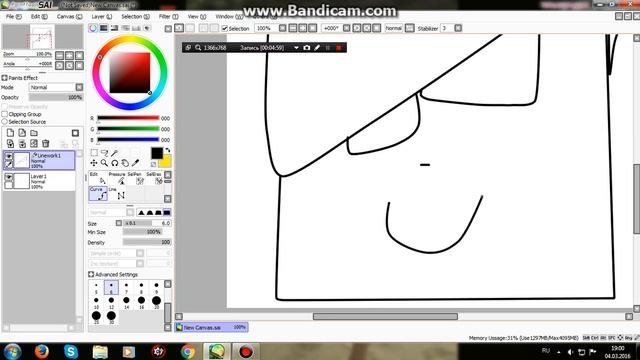Switch to New Canvas.sai document tab
Image resolution: width=640 pixels, height=360 pixels.
[x=211, y=327]
